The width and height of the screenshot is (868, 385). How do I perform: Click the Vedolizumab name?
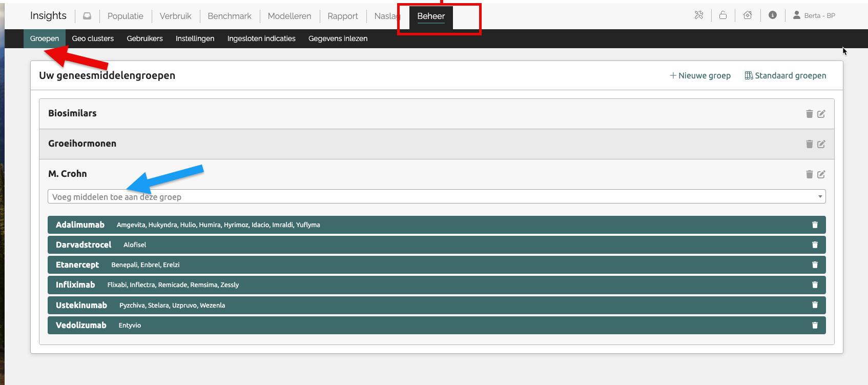click(81, 325)
